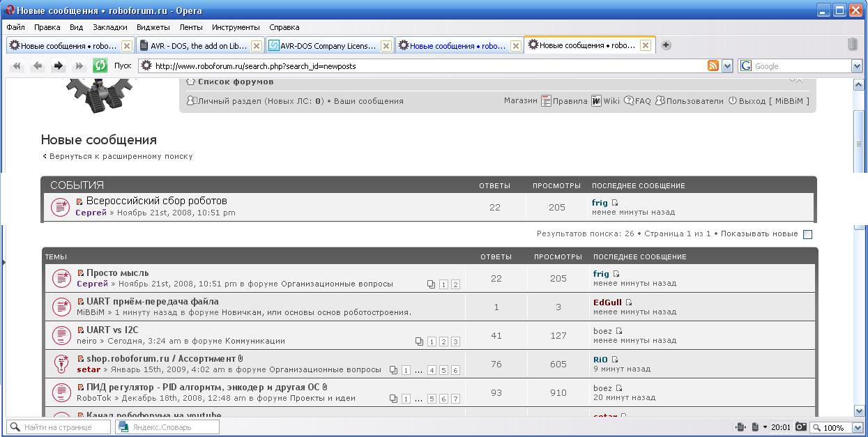This screenshot has width=868, height=437.
Task: Click the Правила rules icon
Action: pos(546,101)
